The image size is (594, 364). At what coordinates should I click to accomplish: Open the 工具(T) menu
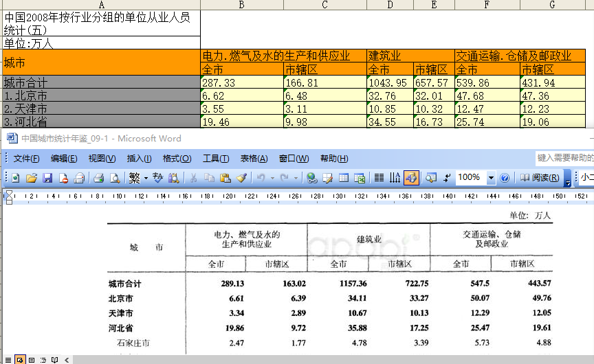216,159
